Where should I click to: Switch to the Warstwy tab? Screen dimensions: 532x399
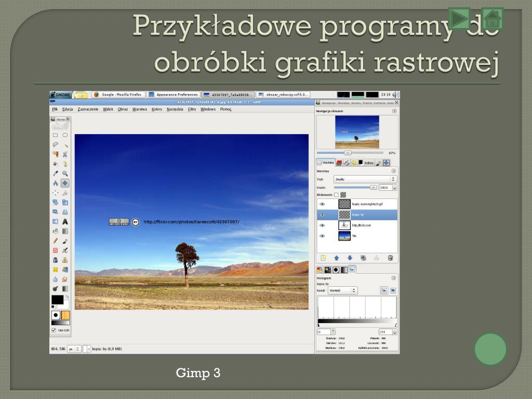(326, 163)
